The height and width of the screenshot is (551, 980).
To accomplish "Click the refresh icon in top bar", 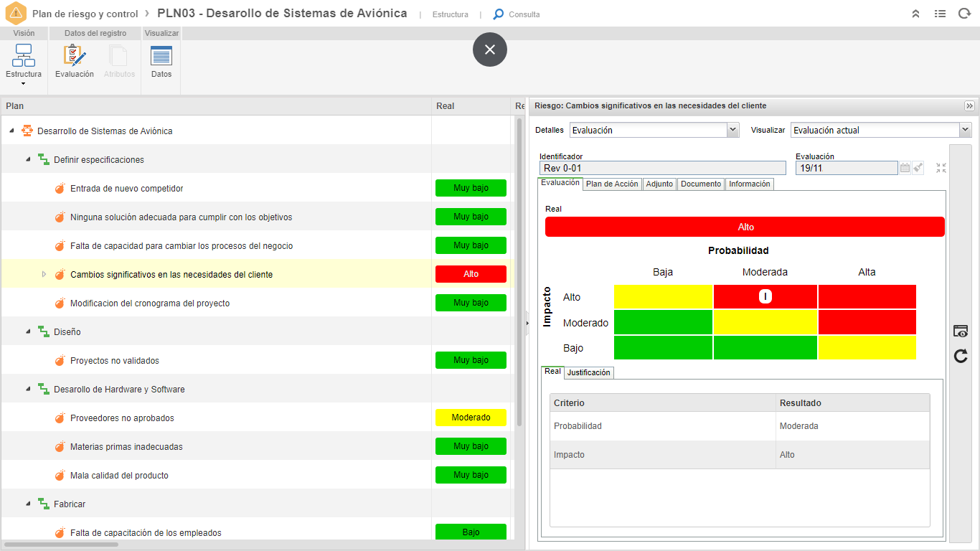I will pos(964,14).
